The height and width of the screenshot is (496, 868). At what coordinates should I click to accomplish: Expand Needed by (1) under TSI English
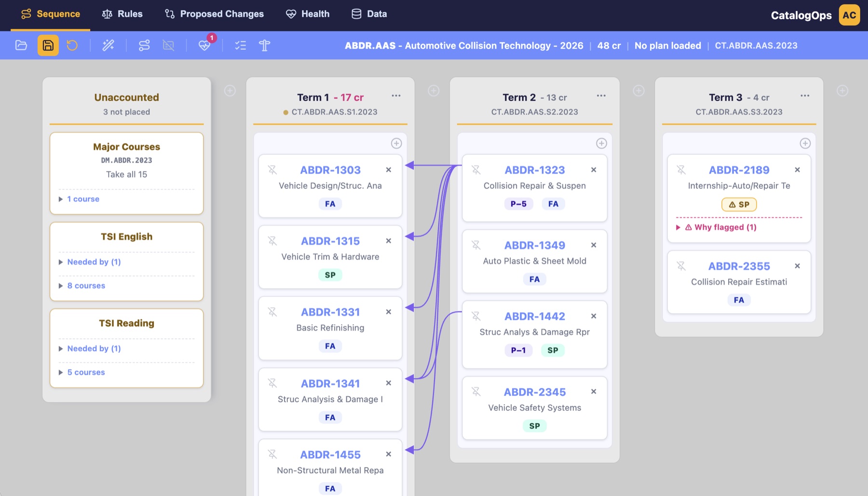tap(90, 262)
